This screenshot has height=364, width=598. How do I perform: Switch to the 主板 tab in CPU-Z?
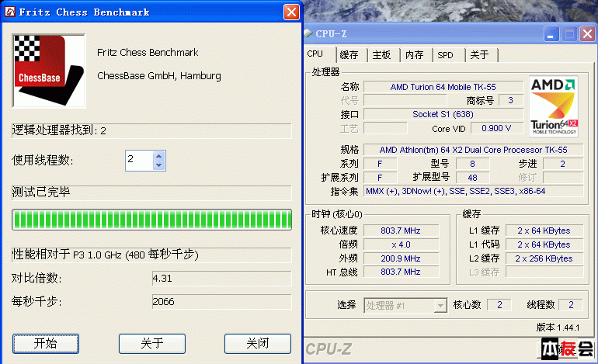tap(382, 55)
